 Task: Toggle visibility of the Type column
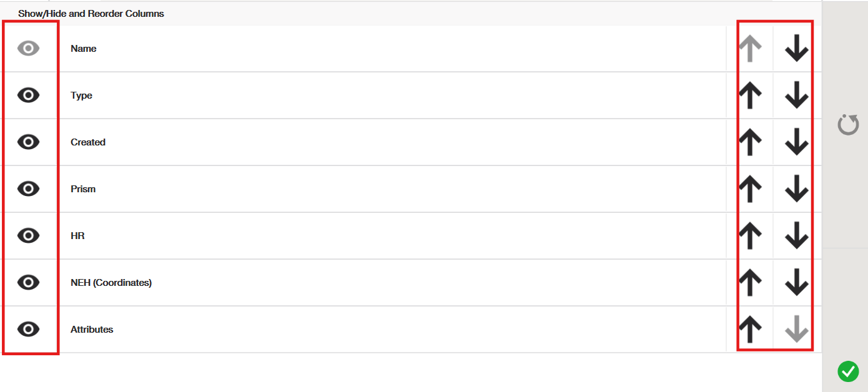pyautogui.click(x=29, y=95)
